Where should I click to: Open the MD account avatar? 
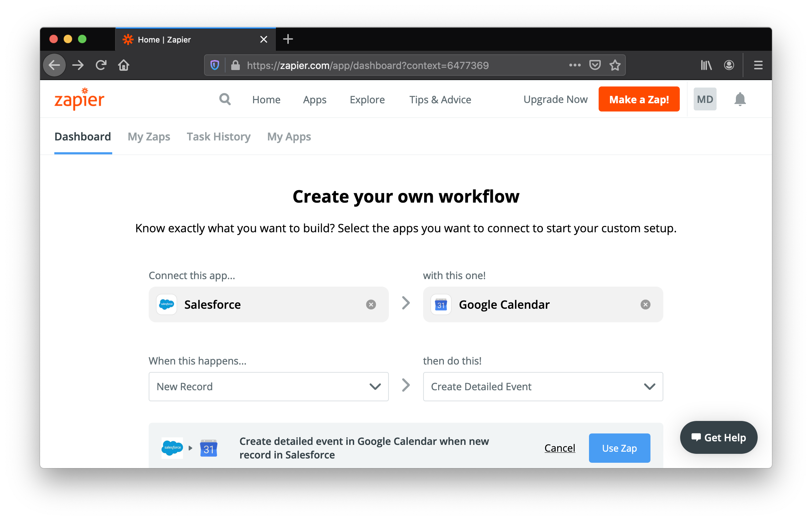[x=705, y=99]
